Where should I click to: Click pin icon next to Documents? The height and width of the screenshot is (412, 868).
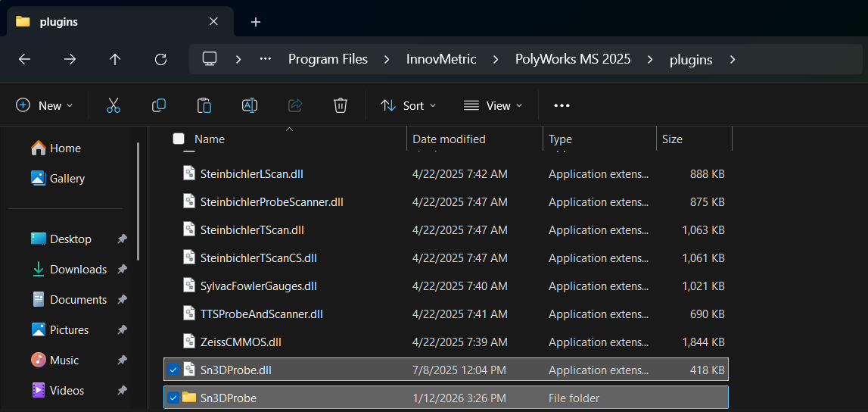click(x=123, y=300)
